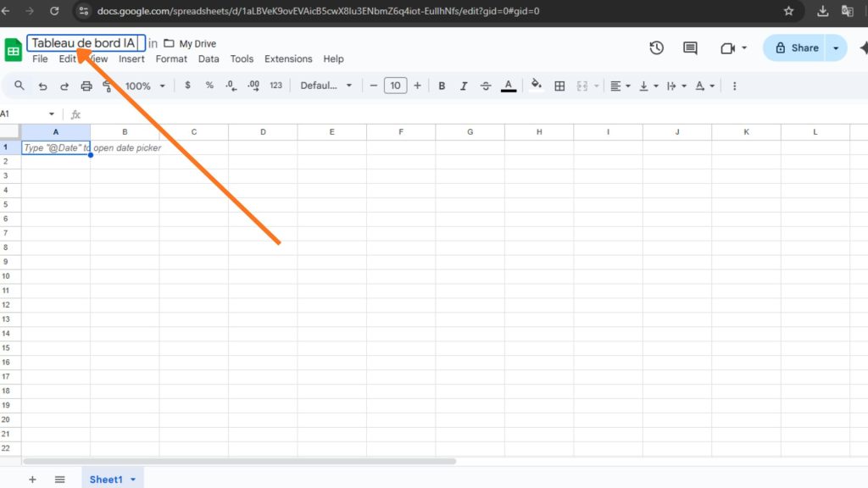Toggle italic formatting

pyautogui.click(x=464, y=85)
